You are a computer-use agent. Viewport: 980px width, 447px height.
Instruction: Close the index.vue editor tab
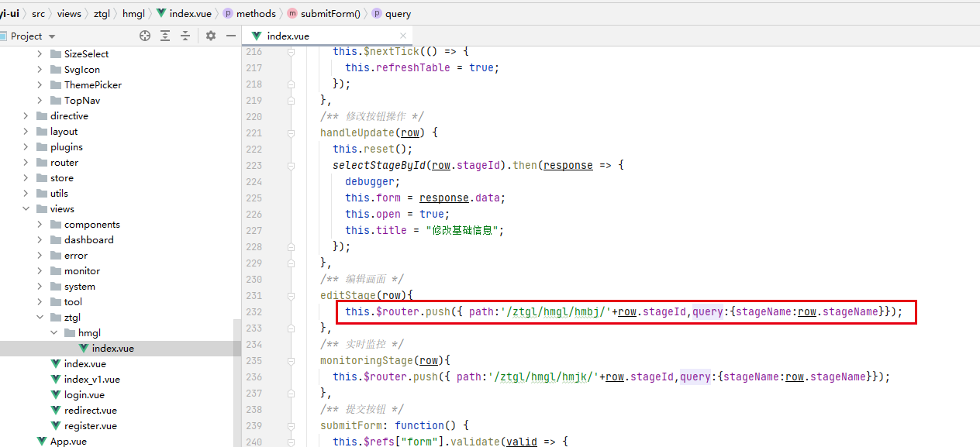[402, 36]
